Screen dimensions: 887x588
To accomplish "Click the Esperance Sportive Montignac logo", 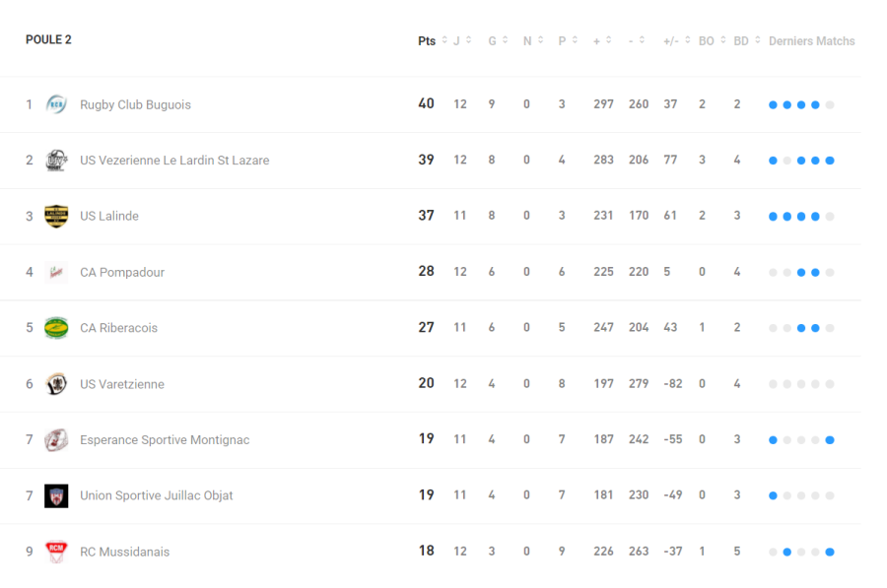I will click(56, 439).
